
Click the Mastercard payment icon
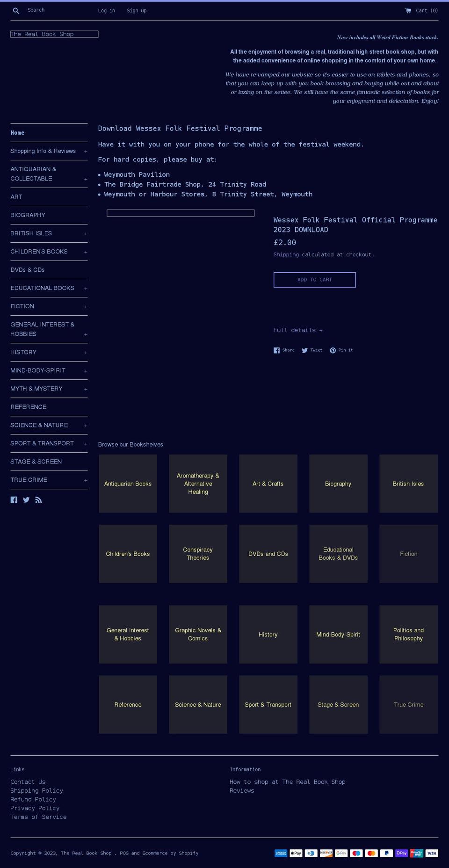[x=371, y=853]
